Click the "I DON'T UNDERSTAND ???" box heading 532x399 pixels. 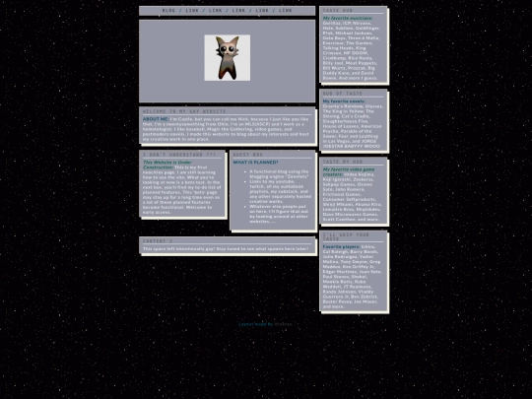tap(179, 155)
